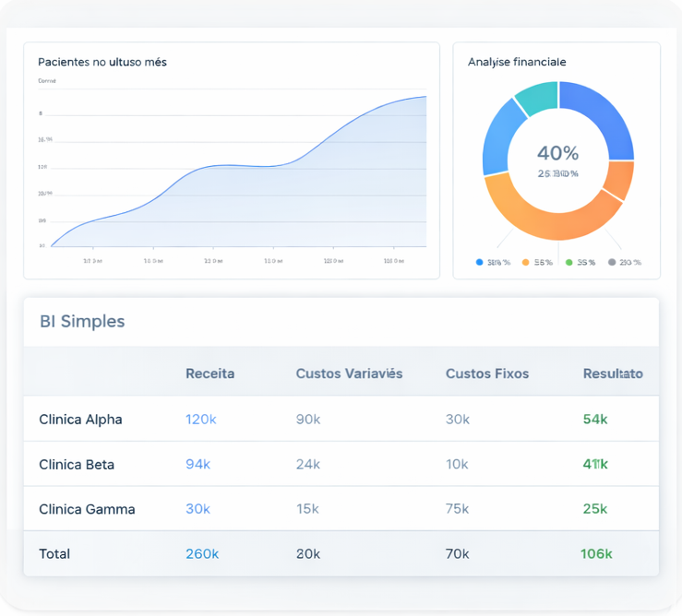Click the green legend dot under donut chart
This screenshot has height=616, width=682.
pos(568,263)
